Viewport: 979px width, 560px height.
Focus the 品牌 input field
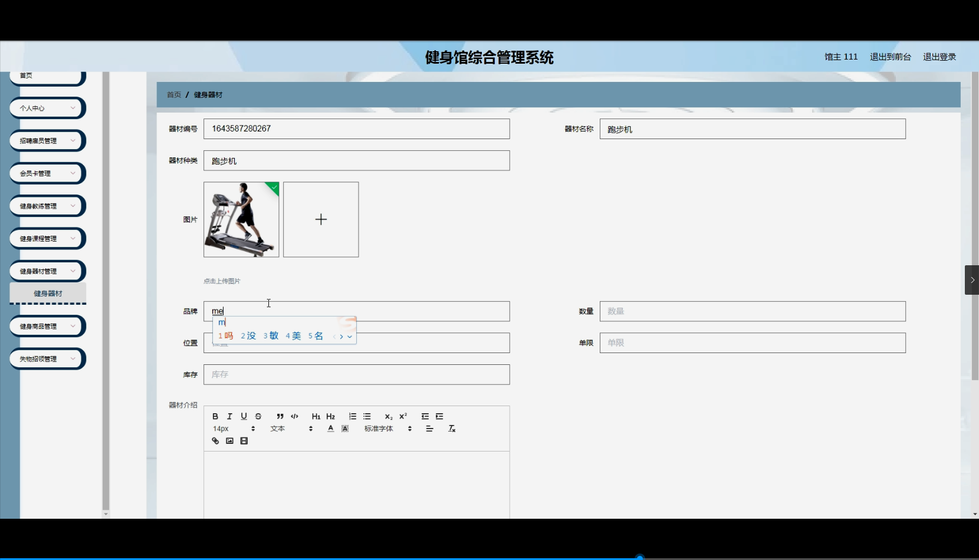(357, 311)
